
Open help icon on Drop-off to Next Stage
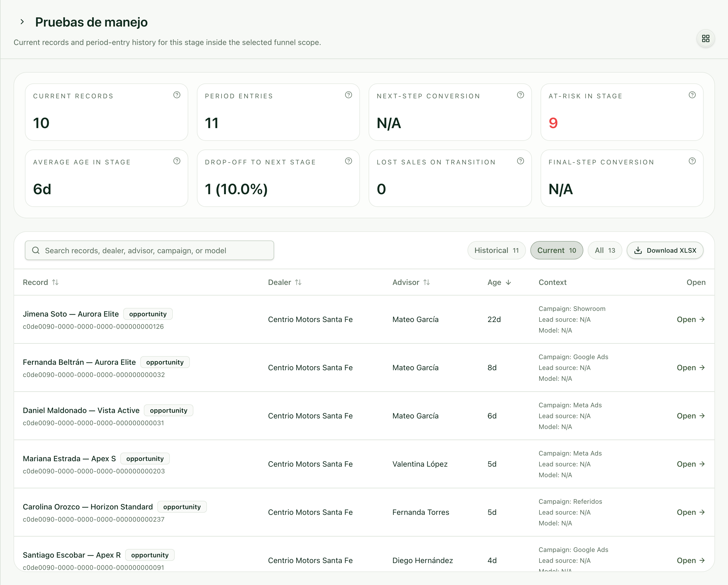click(x=349, y=161)
